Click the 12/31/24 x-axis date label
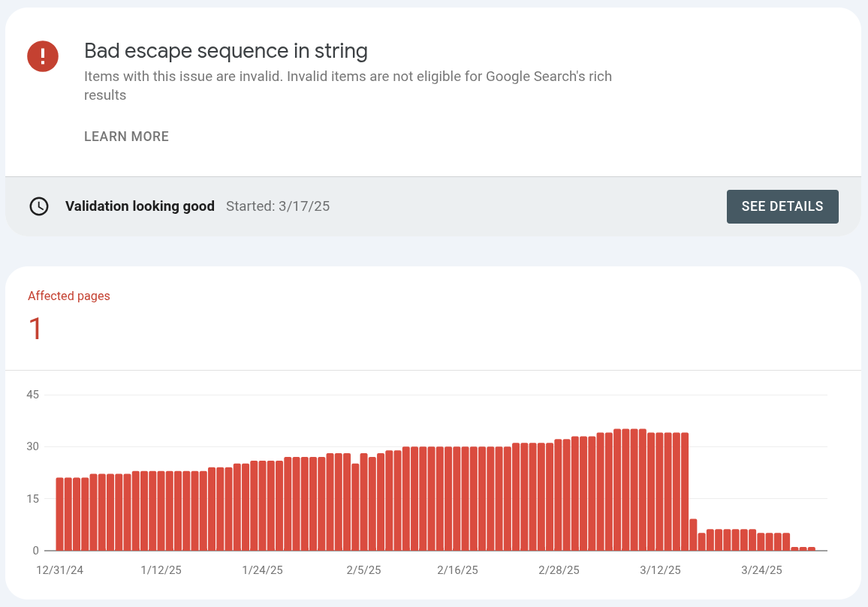 click(x=60, y=570)
